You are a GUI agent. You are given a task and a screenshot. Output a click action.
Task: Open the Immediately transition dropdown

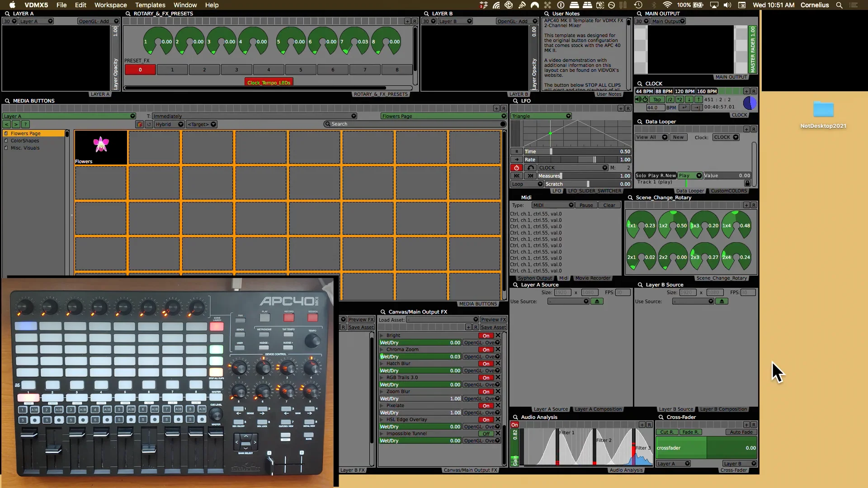tap(255, 116)
